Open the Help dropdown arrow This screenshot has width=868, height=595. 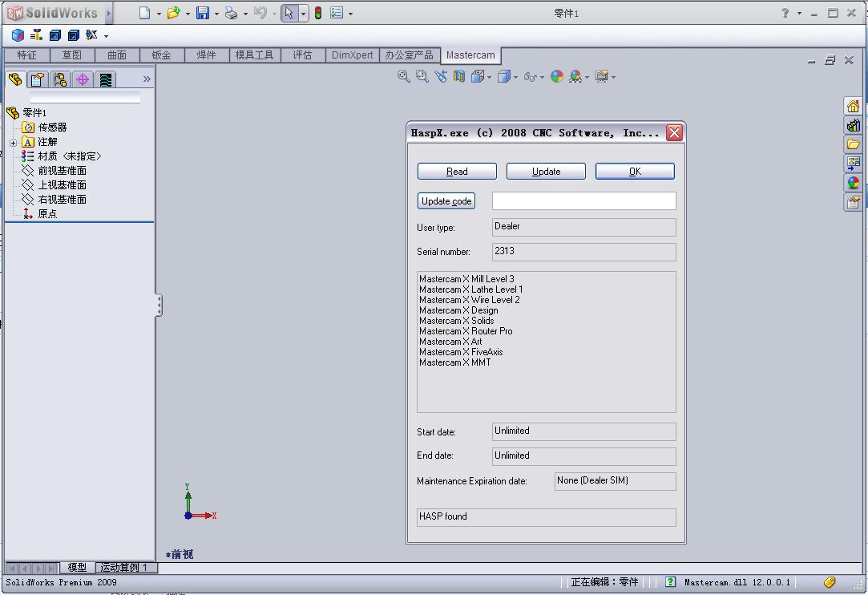(x=799, y=13)
